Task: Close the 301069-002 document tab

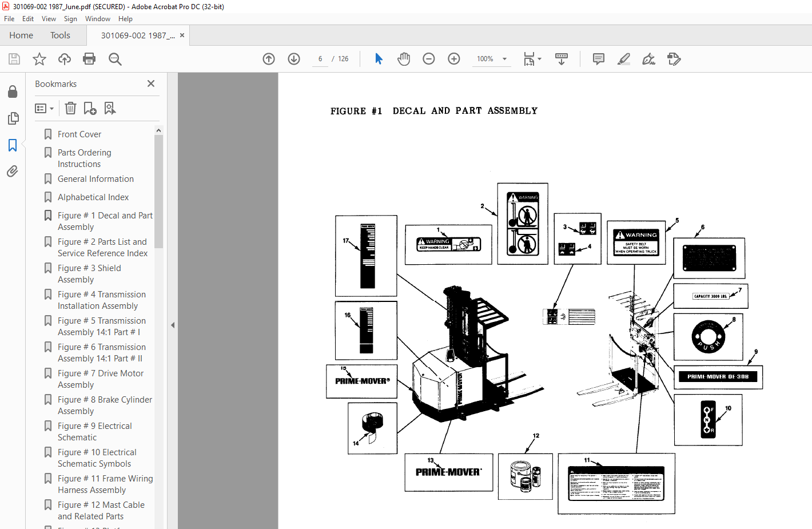Action: pyautogui.click(x=182, y=35)
